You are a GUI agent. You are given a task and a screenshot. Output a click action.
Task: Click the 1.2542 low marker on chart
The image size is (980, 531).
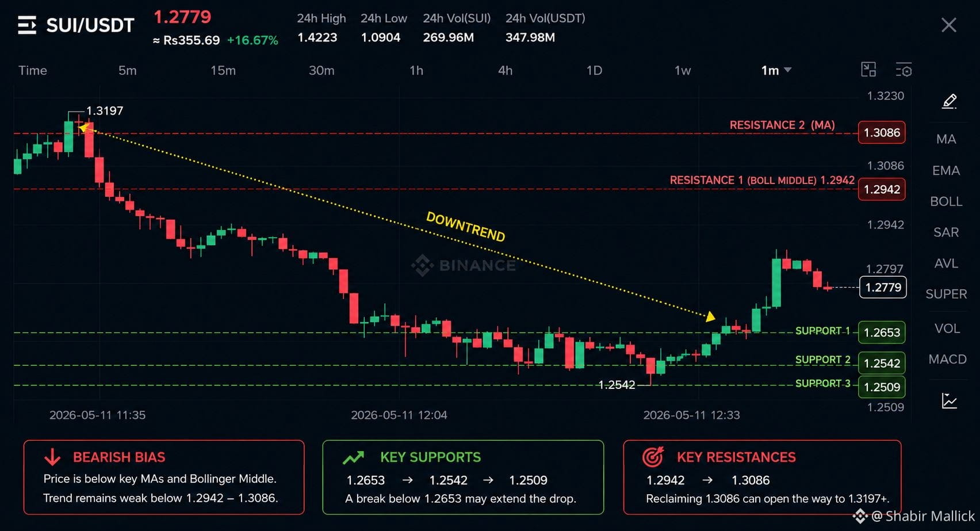tap(617, 385)
